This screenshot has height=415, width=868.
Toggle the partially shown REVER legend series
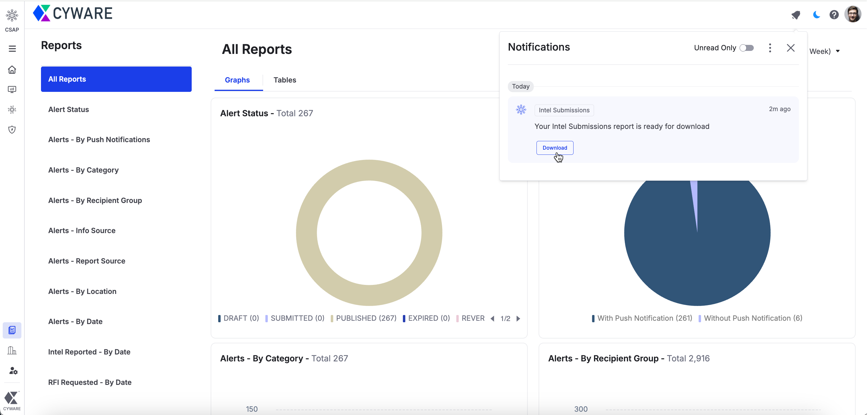pos(470,318)
